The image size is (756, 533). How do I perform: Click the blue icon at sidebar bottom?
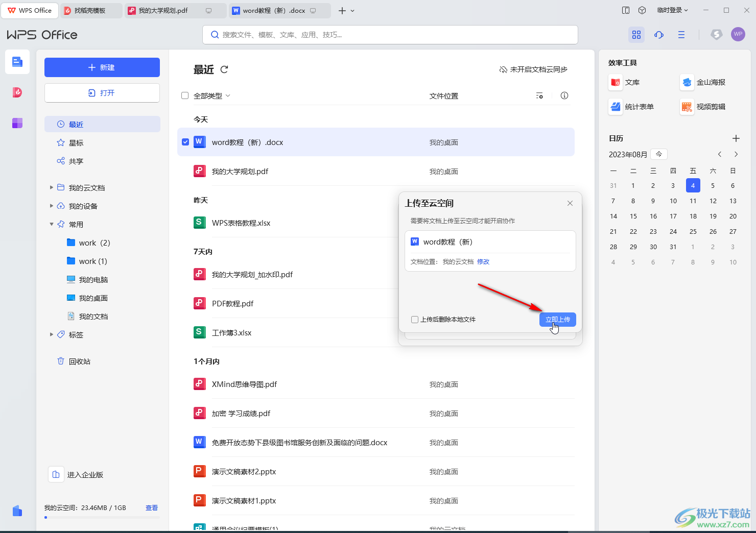(17, 511)
